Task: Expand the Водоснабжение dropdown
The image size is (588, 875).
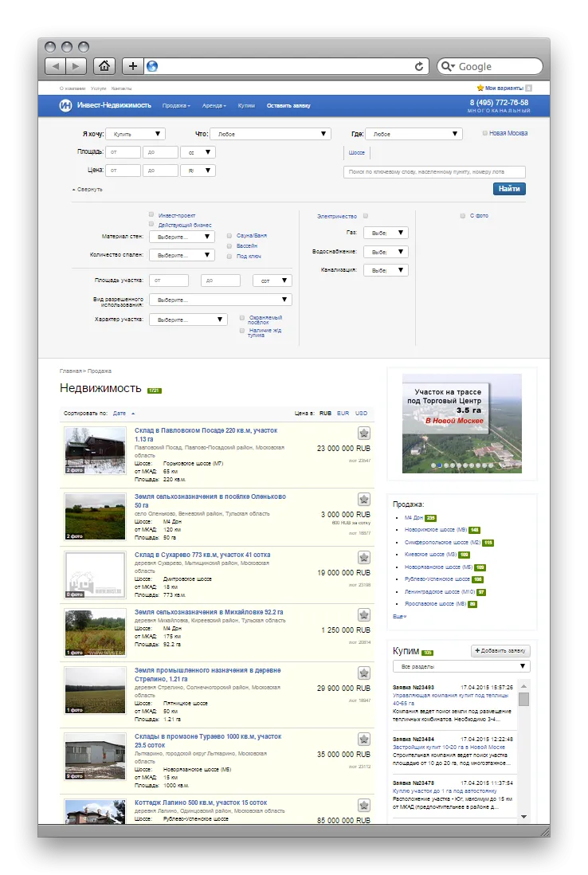Action: coord(386,252)
